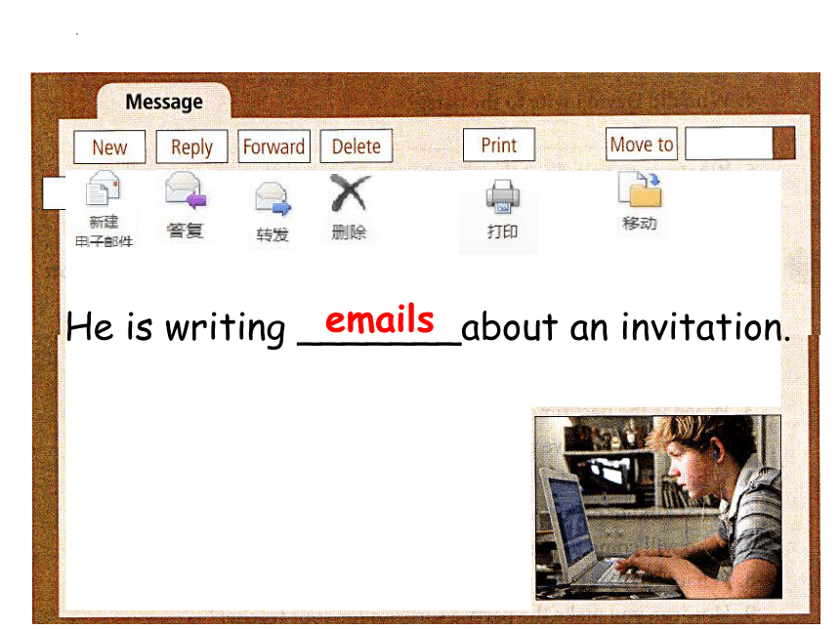
Task: Click the red word emails
Action: 379,319
